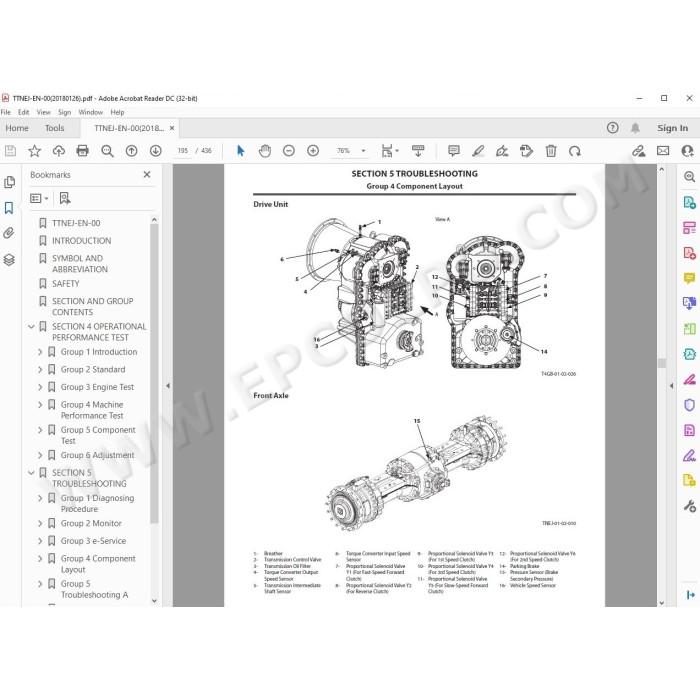Click the Save file icon

[x=10, y=151]
